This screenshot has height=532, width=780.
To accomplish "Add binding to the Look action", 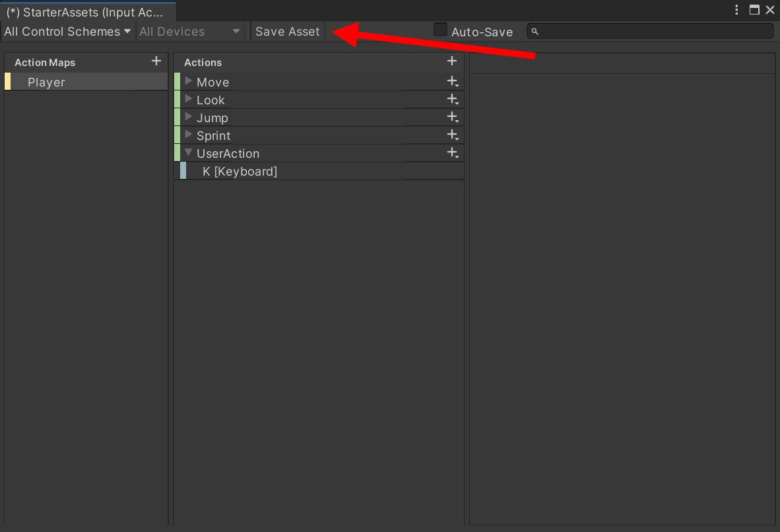I will (453, 99).
